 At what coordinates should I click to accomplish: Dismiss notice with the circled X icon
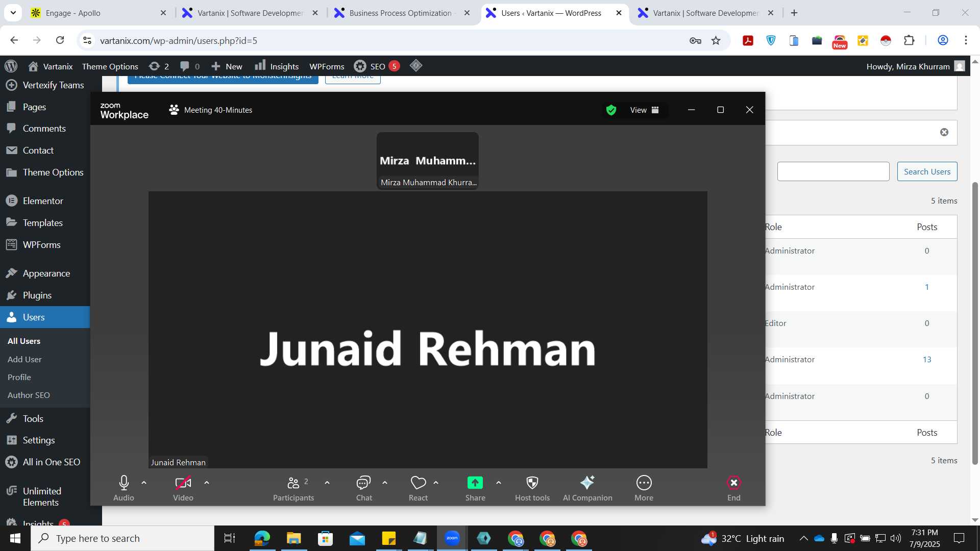pyautogui.click(x=944, y=133)
